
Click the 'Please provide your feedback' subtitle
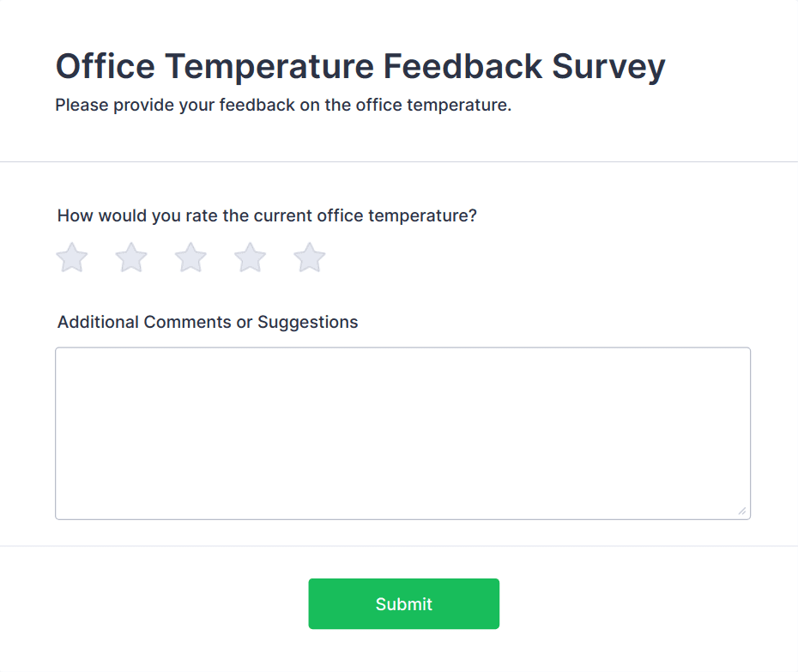283,106
